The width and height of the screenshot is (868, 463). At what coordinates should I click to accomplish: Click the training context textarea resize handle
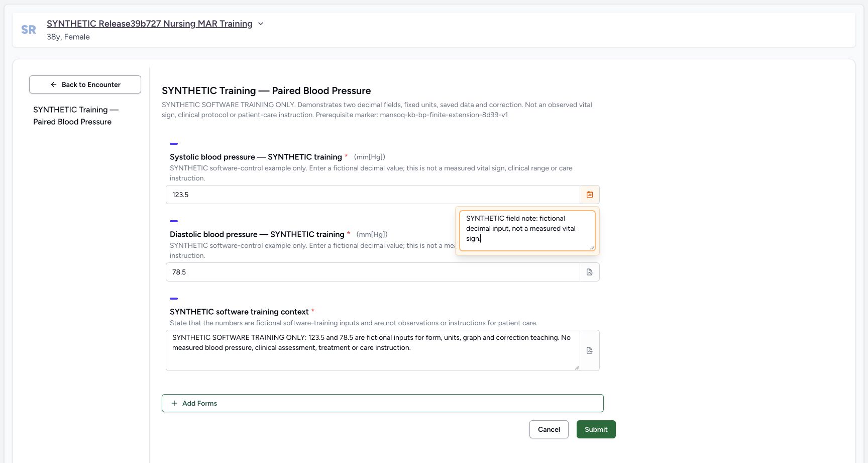tap(577, 367)
